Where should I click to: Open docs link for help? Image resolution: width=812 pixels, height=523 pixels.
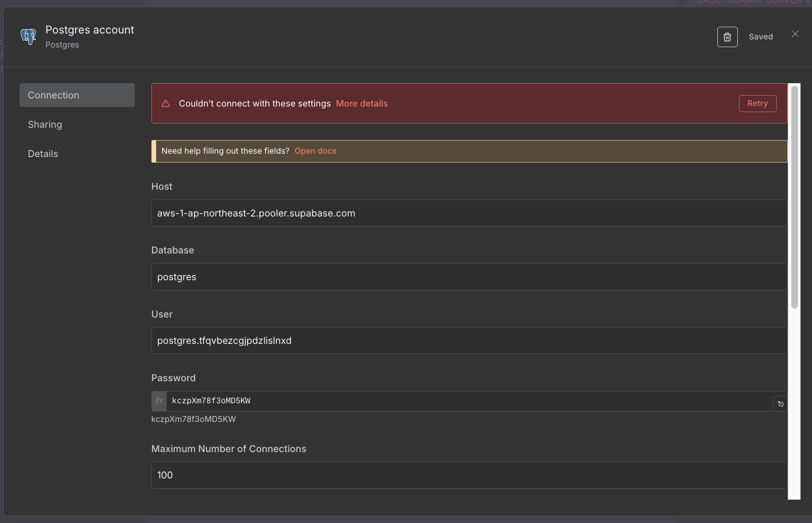tap(315, 151)
